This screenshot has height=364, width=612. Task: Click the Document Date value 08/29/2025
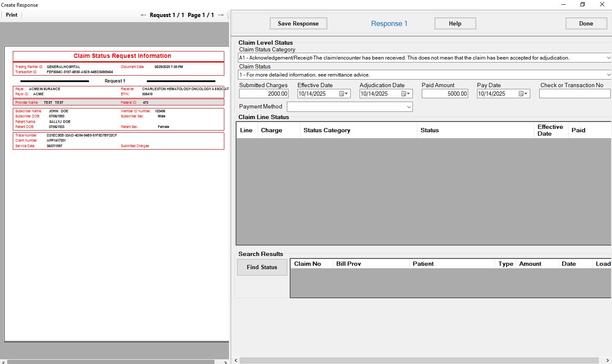pos(169,67)
